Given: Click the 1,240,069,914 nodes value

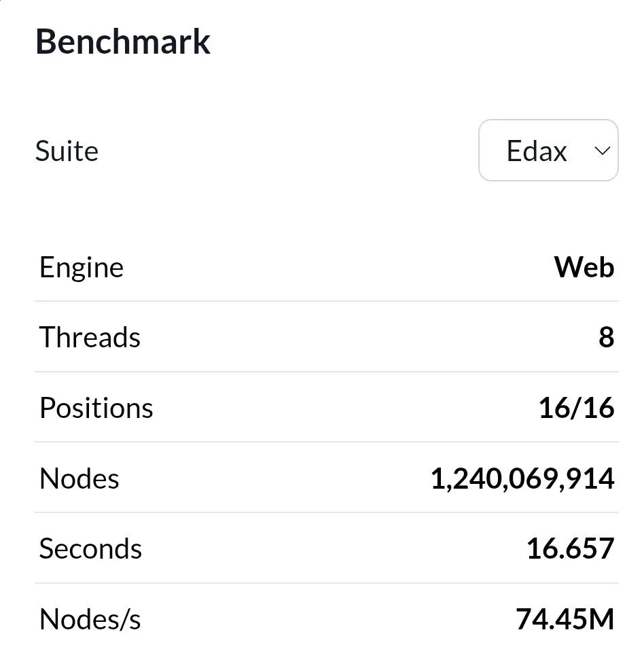Looking at the screenshot, I should [522, 479].
